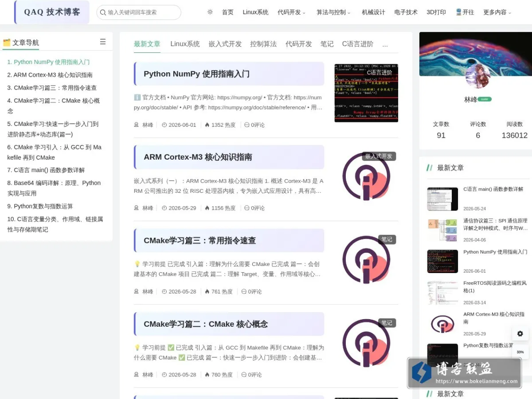Select the 笔记 category tab

[327, 44]
